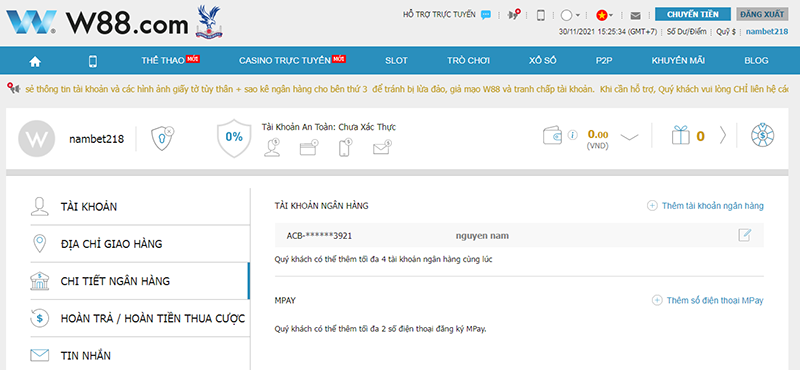Open live support chat icon

[x=486, y=15]
